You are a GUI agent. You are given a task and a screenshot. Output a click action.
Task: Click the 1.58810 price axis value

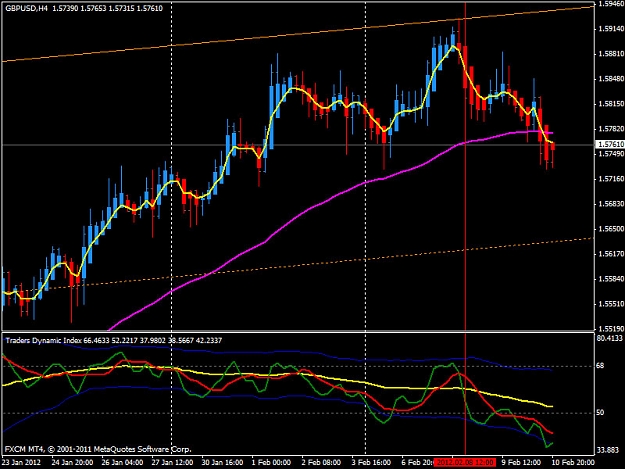(x=610, y=54)
